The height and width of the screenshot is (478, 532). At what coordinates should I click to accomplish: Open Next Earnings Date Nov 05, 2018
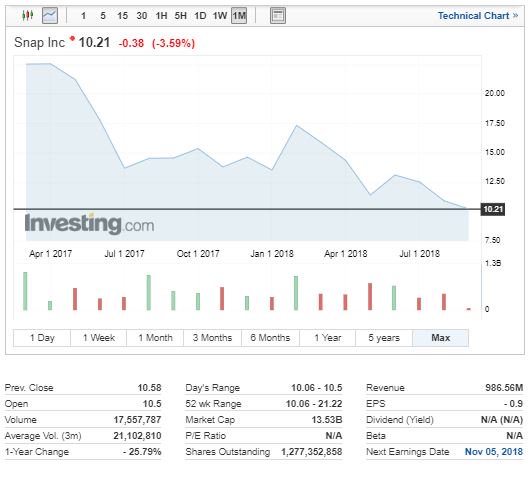(x=494, y=452)
